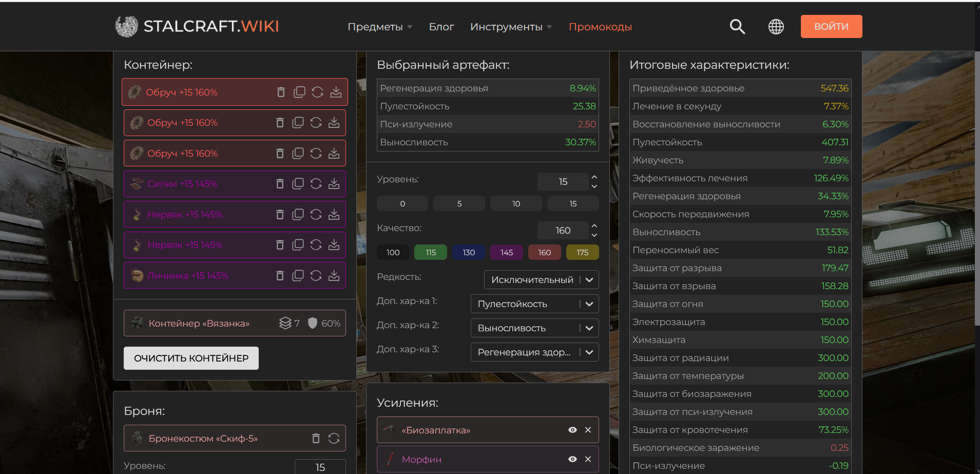This screenshot has width=980, height=474.
Task: Toggle visibility of «Биозаплатка» boost
Action: (572, 430)
